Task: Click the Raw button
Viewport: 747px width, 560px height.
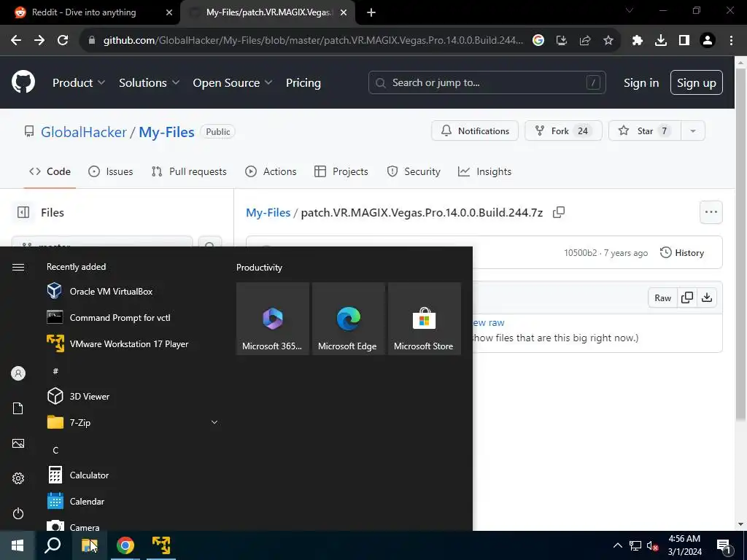Action: (x=662, y=297)
